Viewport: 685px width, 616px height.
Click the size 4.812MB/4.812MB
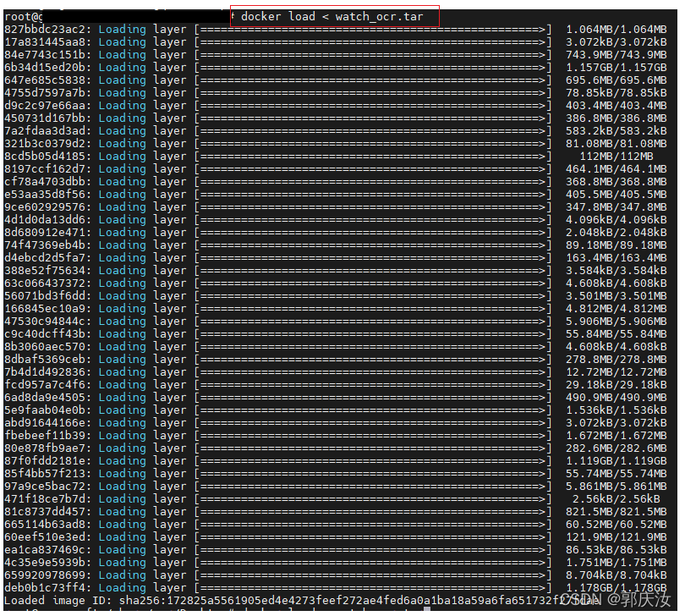616,308
